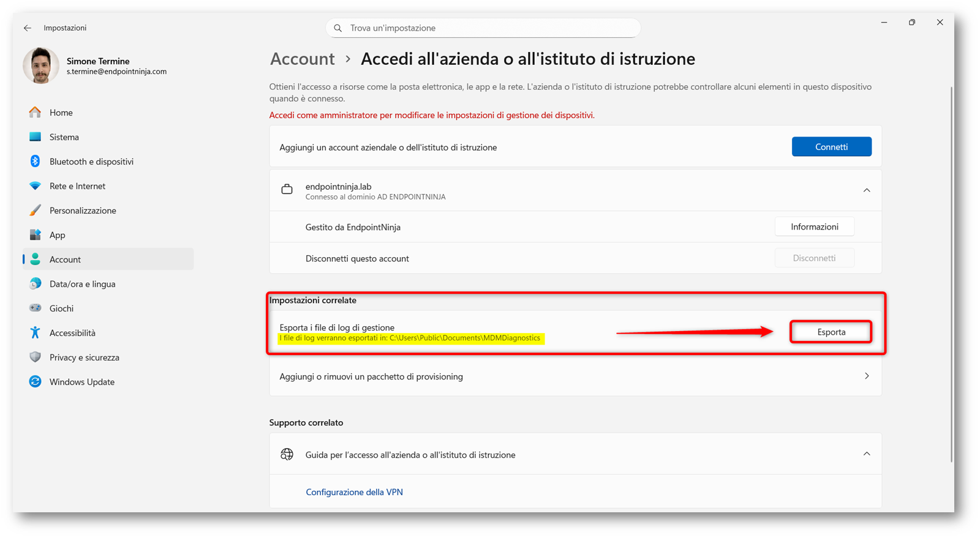Collapse the Guida per l'accesso section
This screenshot has width=980, height=538.
(867, 454)
